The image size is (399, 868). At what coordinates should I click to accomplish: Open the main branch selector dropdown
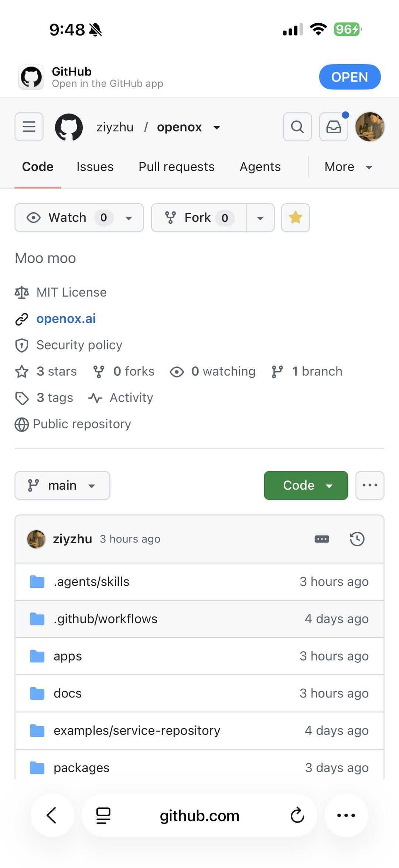click(x=62, y=485)
